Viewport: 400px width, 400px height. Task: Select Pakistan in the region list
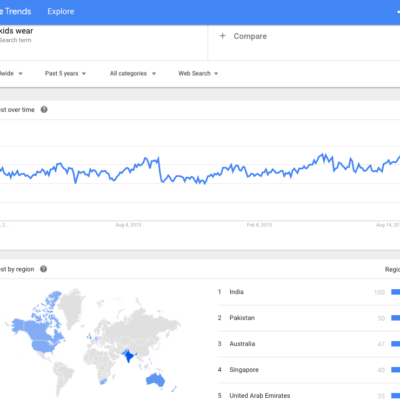[x=242, y=318]
